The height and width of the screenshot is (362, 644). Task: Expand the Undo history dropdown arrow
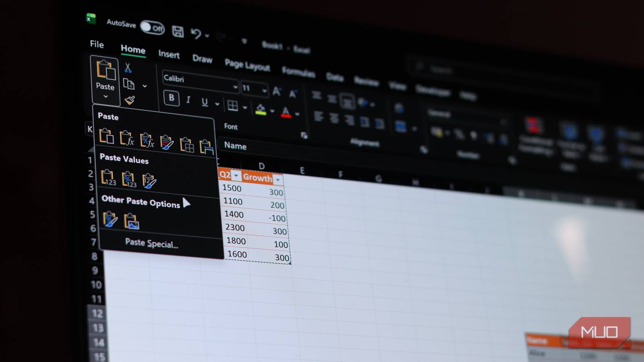[x=207, y=36]
